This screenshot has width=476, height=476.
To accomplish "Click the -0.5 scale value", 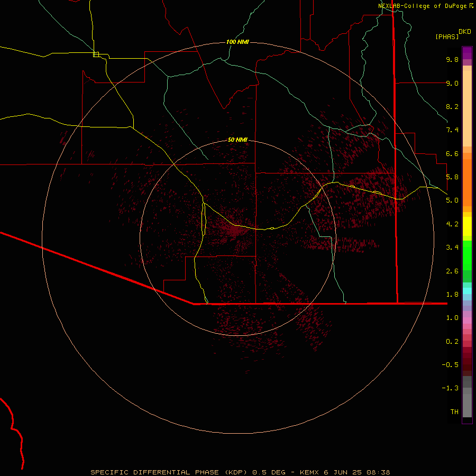I will pos(450,365).
